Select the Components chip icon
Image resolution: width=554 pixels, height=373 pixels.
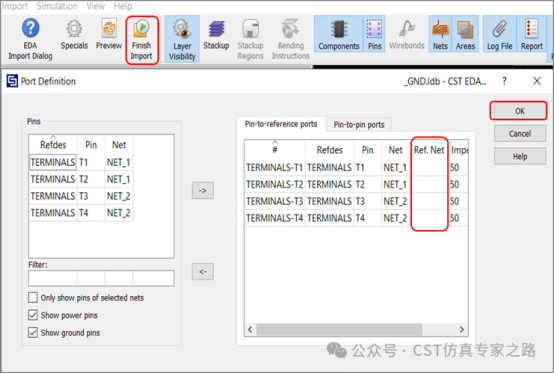coord(338,29)
